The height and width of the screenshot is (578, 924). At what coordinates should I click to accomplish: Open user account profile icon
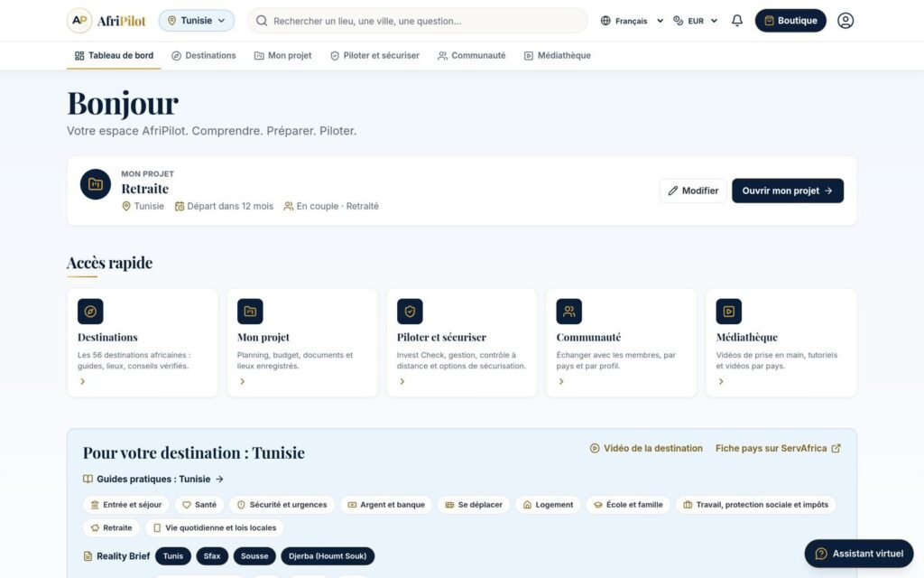coord(845,21)
